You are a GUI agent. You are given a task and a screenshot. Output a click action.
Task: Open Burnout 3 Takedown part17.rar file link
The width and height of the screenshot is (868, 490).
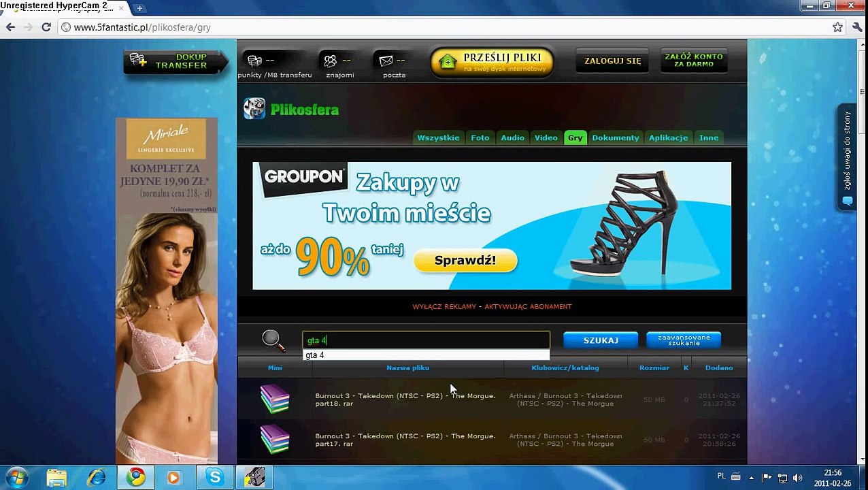pyautogui.click(x=405, y=440)
